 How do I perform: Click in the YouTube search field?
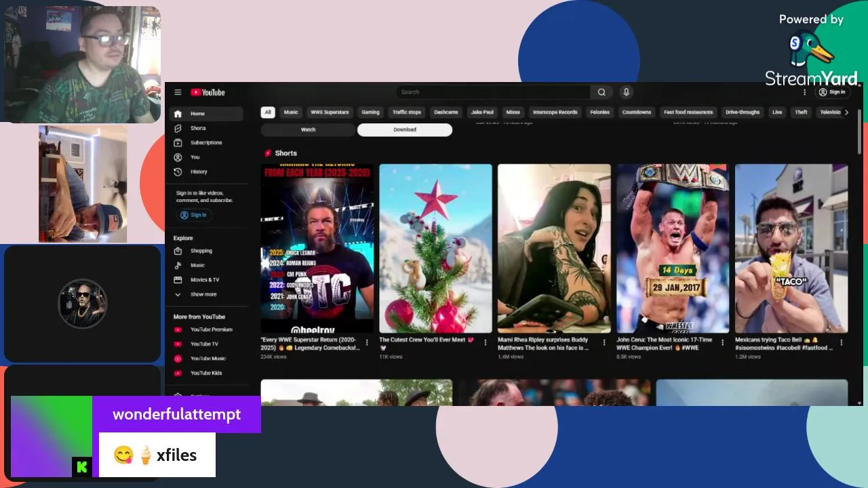(x=493, y=92)
